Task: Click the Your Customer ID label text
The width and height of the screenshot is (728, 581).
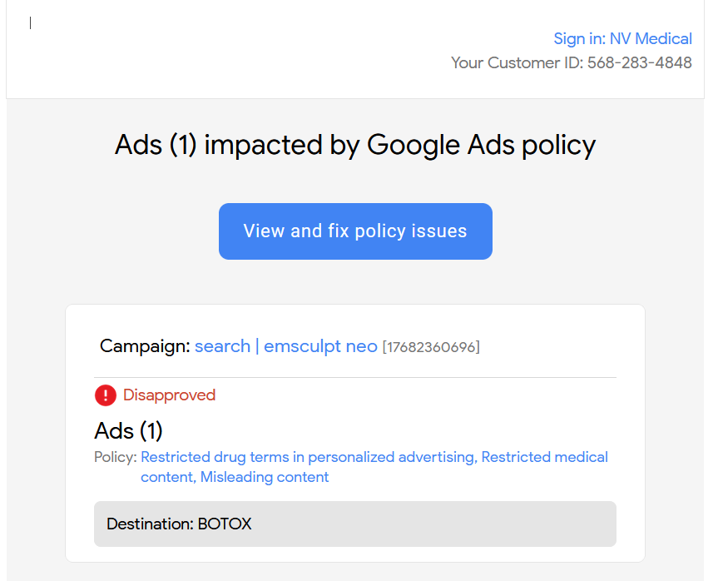Action: (x=517, y=62)
